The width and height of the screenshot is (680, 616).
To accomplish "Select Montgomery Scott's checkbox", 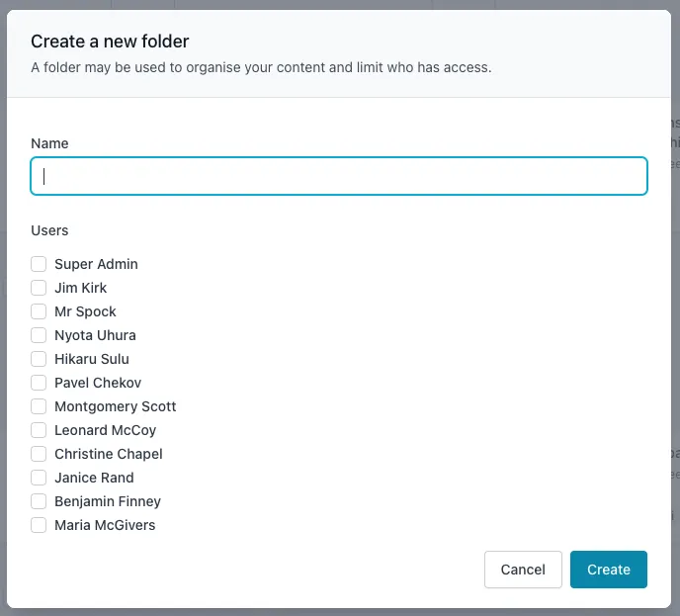I will tap(39, 406).
